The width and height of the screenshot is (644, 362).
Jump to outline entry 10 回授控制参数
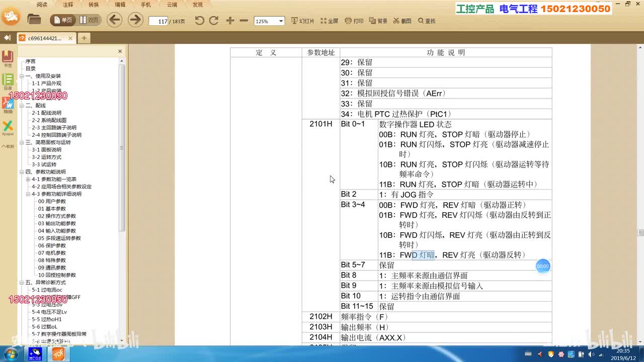57,275
